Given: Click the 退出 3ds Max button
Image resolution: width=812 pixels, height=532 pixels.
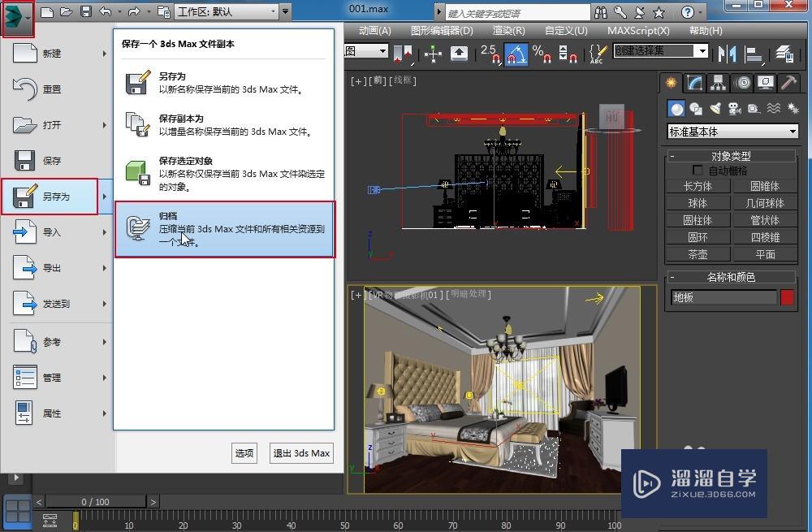Looking at the screenshot, I should [x=301, y=453].
